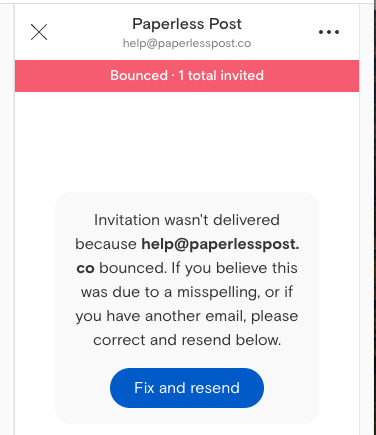This screenshot has height=435, width=376.
Task: Click the Fix and resend button
Action: (187, 388)
